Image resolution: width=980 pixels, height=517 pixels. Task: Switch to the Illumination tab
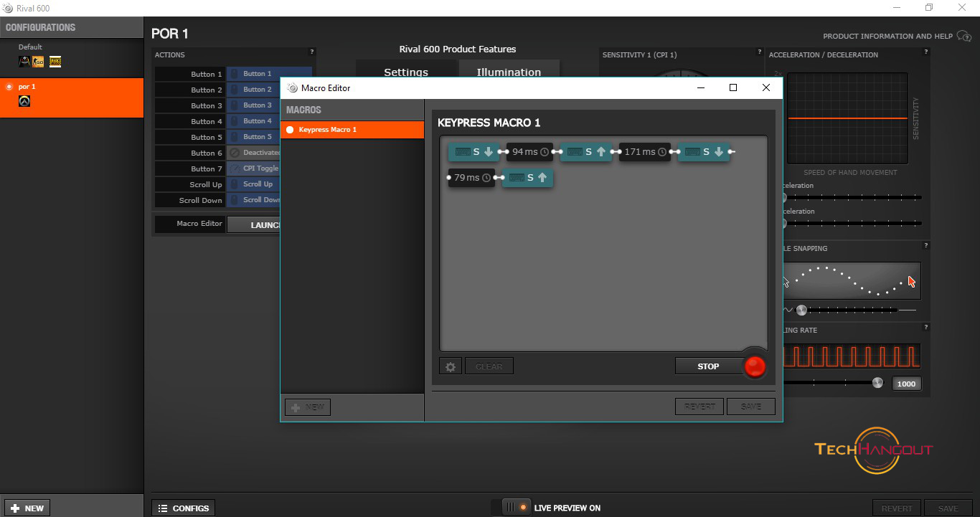509,70
